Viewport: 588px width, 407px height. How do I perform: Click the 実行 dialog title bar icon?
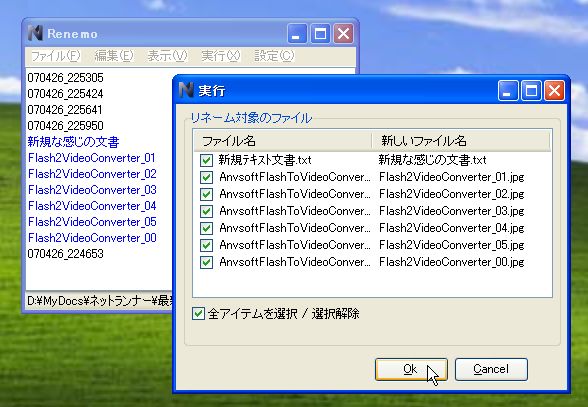(x=186, y=90)
